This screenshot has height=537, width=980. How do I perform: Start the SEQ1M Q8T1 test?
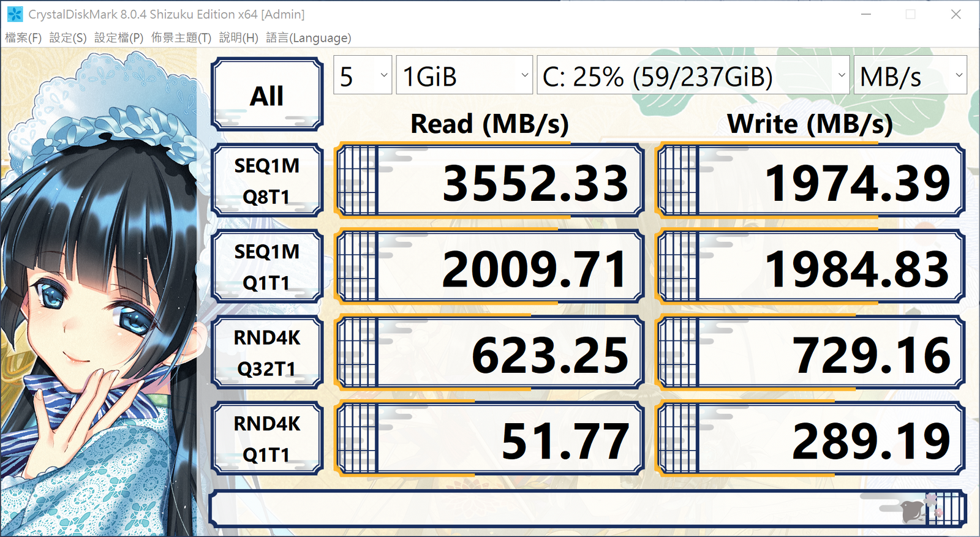[x=267, y=181]
